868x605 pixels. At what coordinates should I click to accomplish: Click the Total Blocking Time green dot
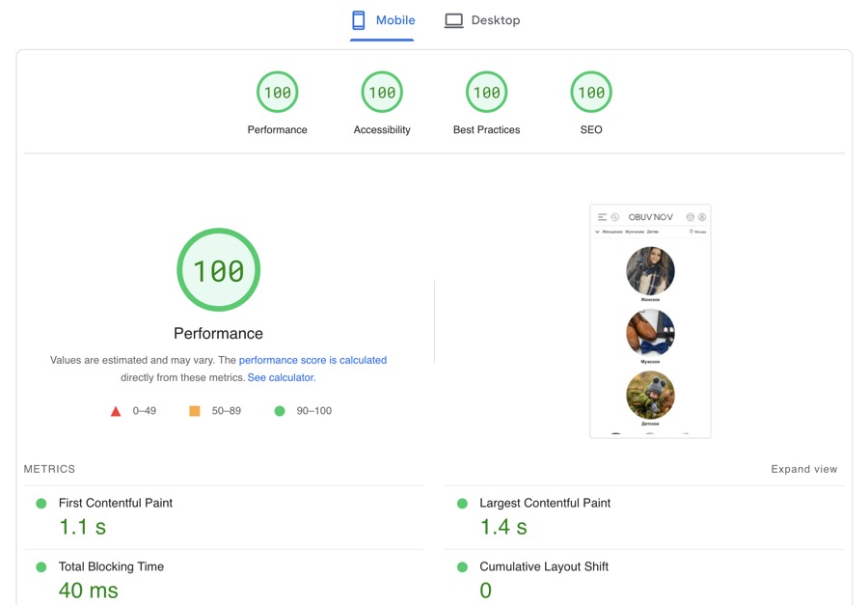[41, 567]
